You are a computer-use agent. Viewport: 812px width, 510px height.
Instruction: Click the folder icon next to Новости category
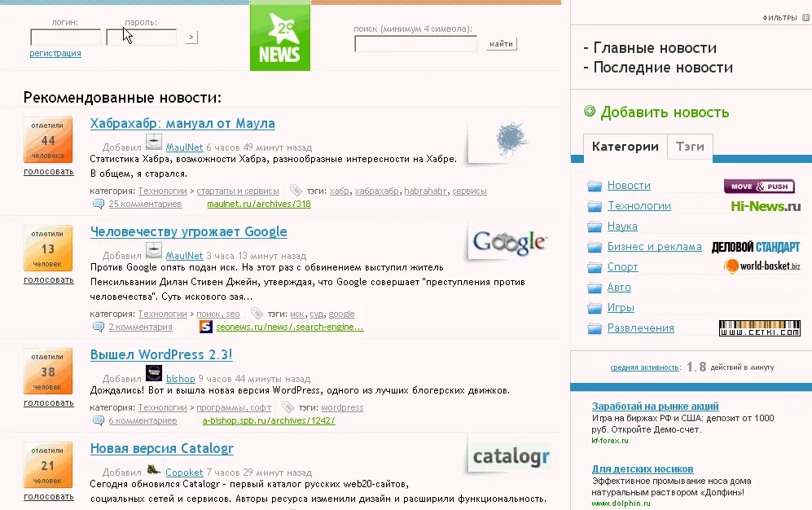coord(594,186)
